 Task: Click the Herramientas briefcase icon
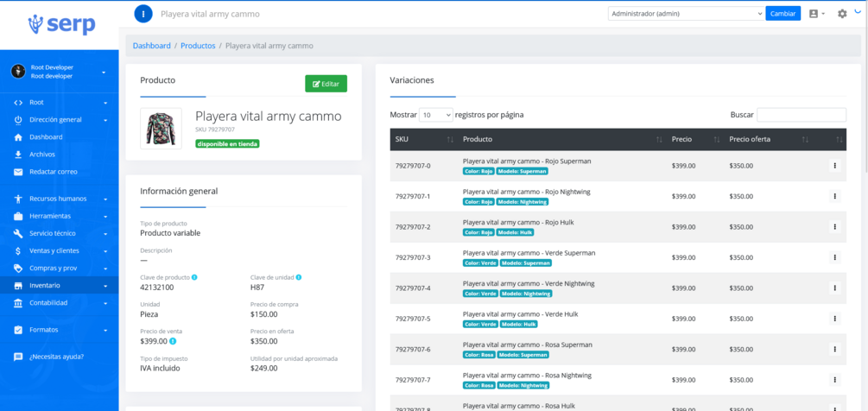click(18, 216)
